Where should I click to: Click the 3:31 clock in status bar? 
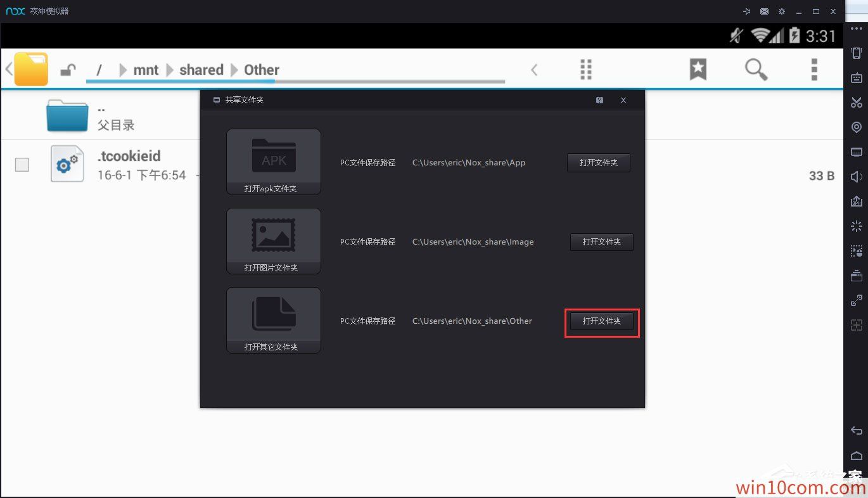(x=821, y=36)
